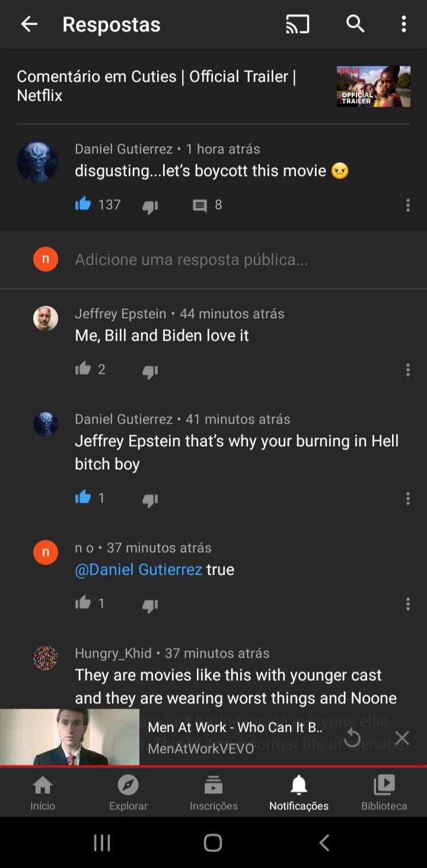Image resolution: width=427 pixels, height=868 pixels.
Task: Tap the back arrow beside Respostas
Action: click(29, 24)
